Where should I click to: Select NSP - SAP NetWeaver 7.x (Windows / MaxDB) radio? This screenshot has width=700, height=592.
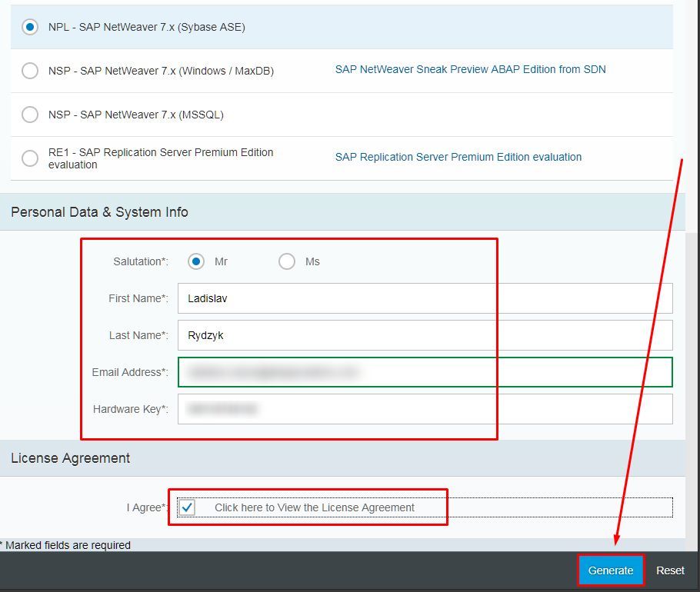pos(30,71)
